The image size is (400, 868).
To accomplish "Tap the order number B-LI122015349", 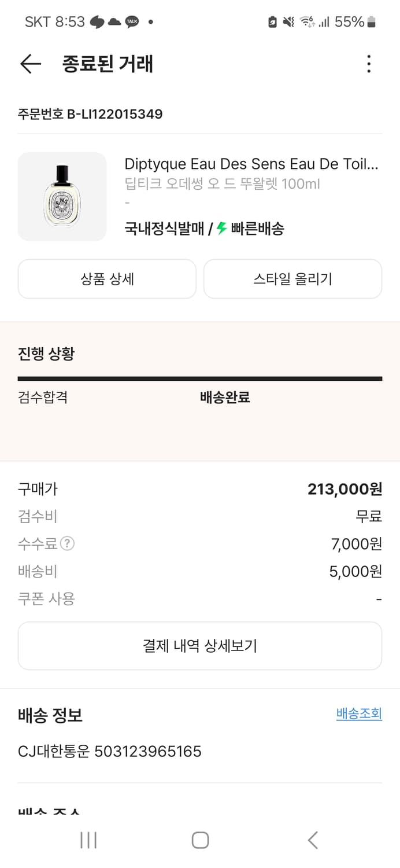I will click(x=90, y=114).
